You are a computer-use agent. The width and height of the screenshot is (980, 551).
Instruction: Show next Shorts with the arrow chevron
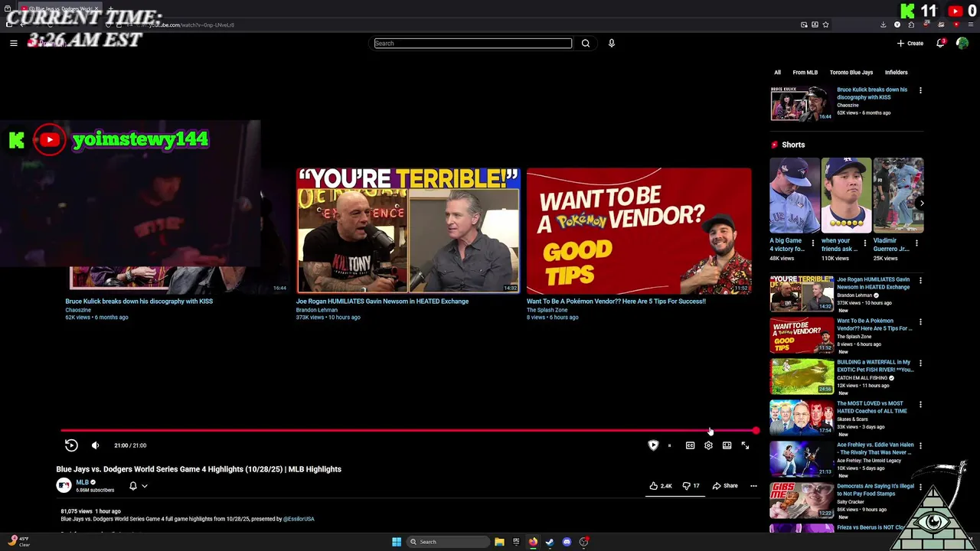point(921,203)
